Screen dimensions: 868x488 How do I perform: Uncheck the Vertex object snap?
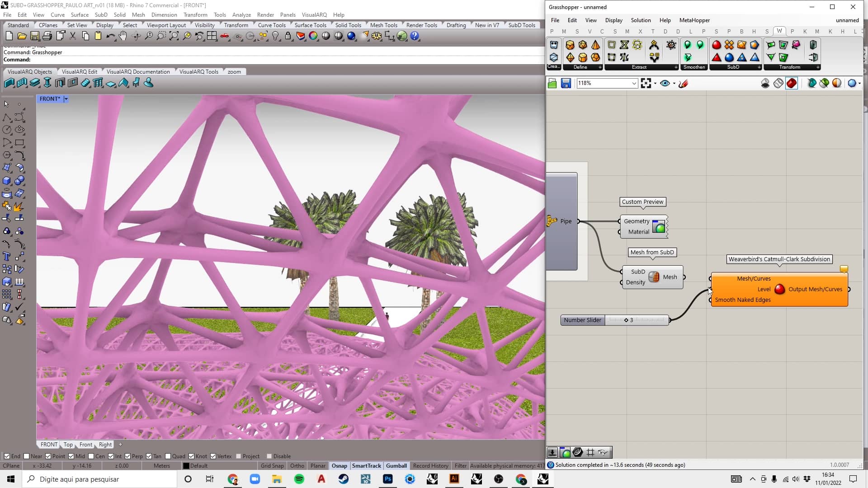213,456
